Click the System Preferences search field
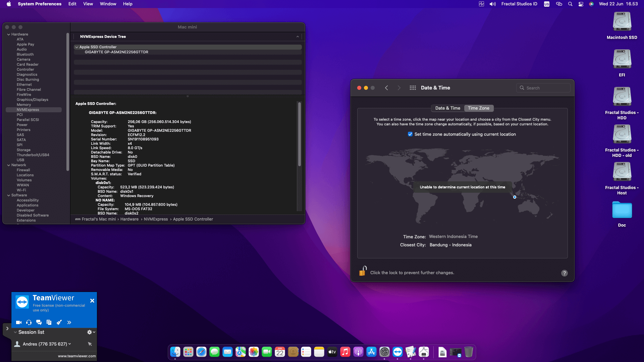The width and height of the screenshot is (644, 362). 543,88
